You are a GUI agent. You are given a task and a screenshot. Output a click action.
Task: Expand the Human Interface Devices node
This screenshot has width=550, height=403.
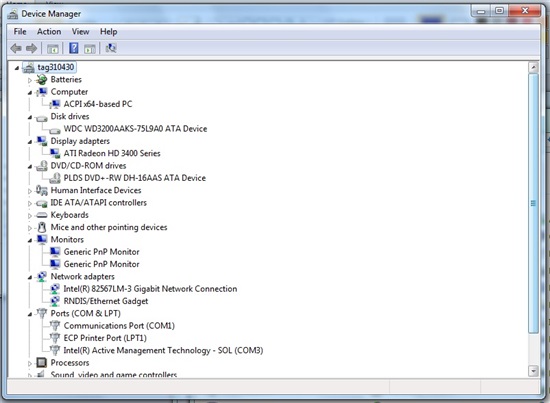tap(30, 191)
